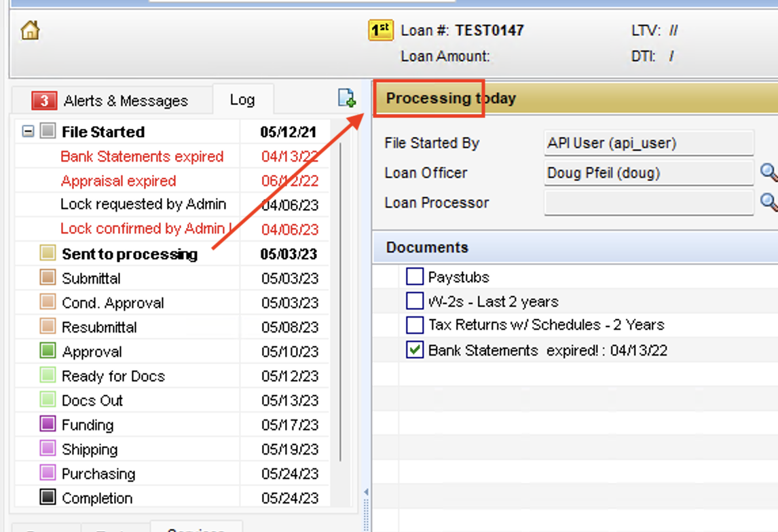Select the red Appraisal expired log entry
Viewport: 778px width, 532px height.
pos(118,181)
